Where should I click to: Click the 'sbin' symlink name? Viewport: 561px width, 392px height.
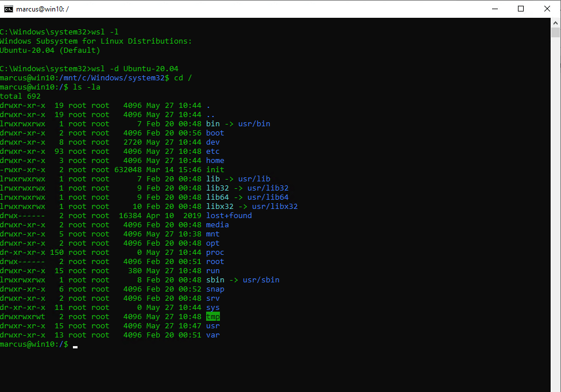tap(215, 280)
